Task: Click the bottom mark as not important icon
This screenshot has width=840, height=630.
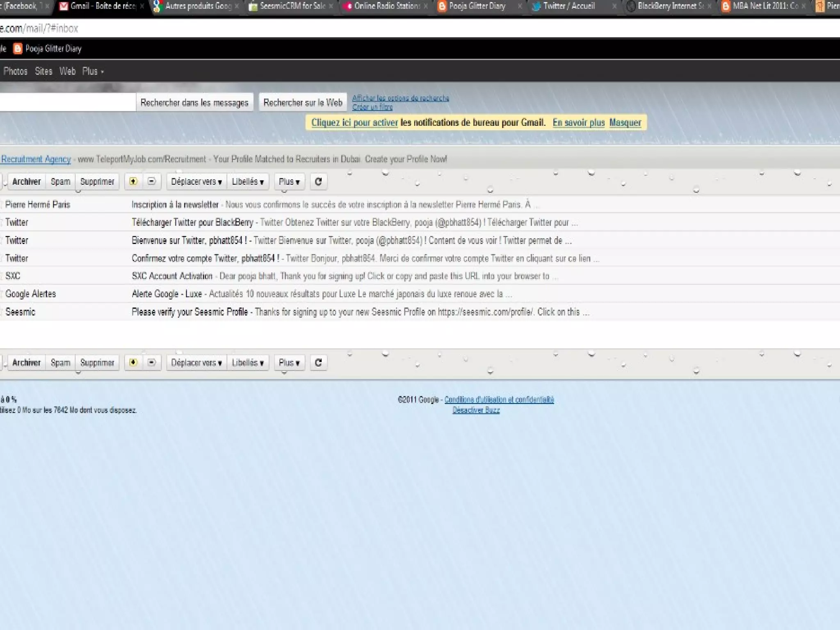Action: pyautogui.click(x=152, y=363)
